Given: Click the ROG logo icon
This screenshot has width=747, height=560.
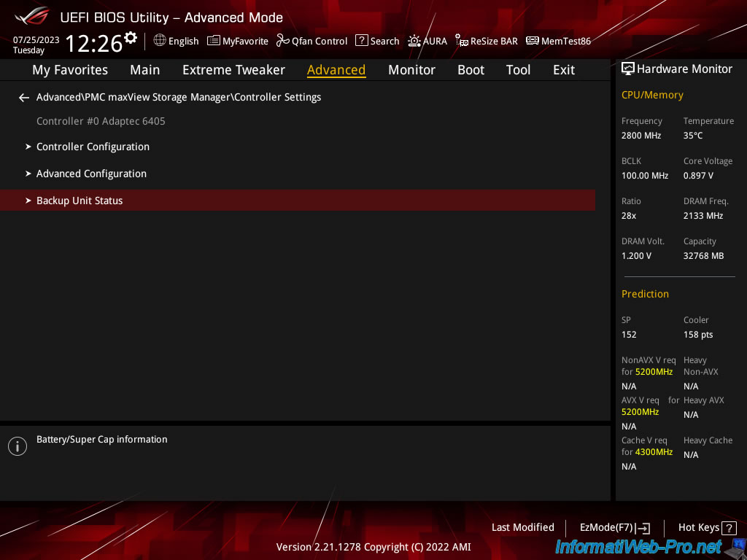Looking at the screenshot, I should pos(32,17).
